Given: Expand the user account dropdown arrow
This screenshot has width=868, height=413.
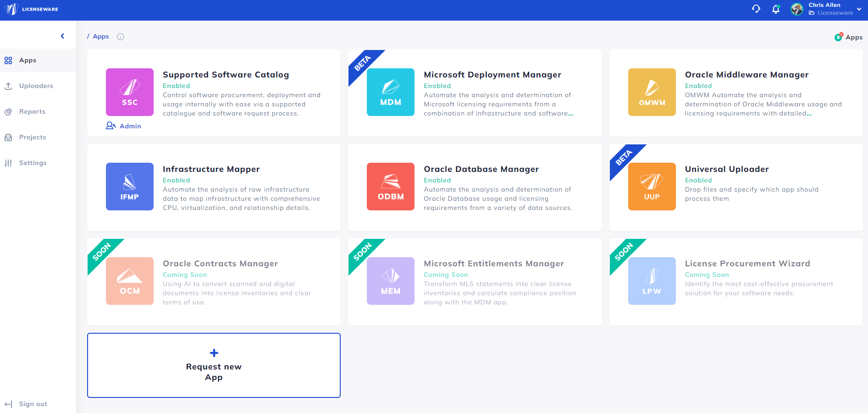Looking at the screenshot, I should point(859,9).
